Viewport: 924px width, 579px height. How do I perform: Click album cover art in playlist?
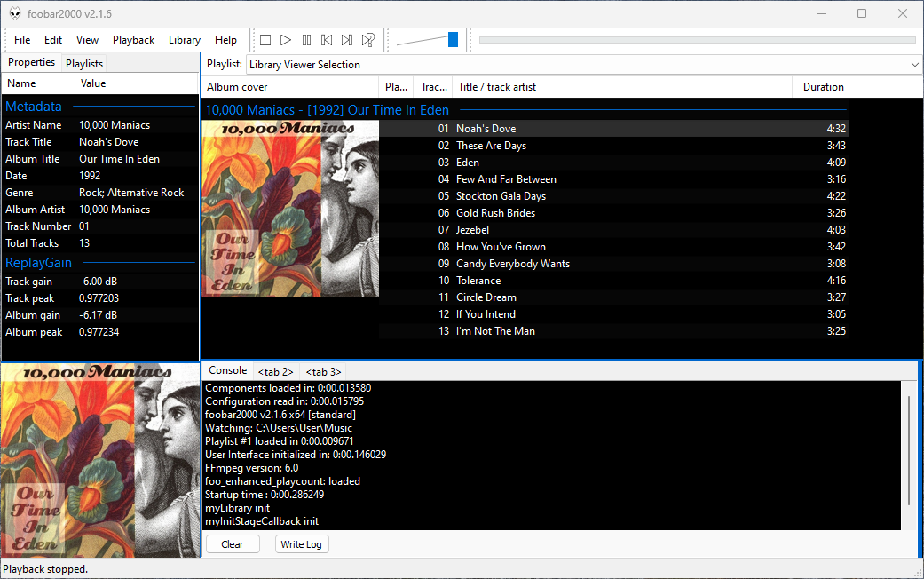point(290,209)
